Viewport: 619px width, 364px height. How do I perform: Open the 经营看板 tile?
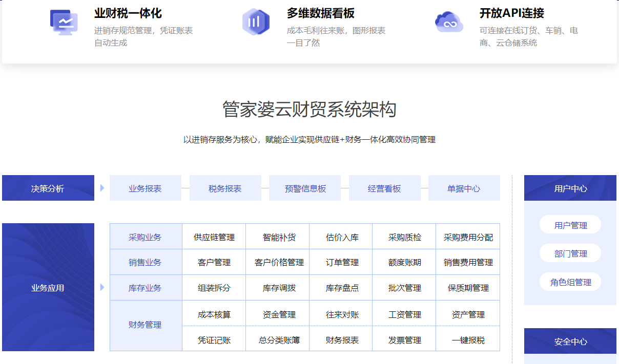tap(385, 188)
